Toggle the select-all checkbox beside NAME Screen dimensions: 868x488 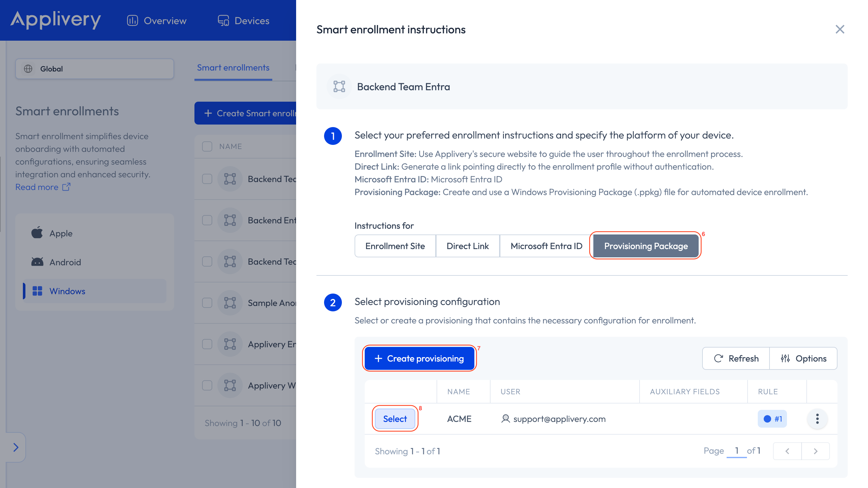coord(207,146)
